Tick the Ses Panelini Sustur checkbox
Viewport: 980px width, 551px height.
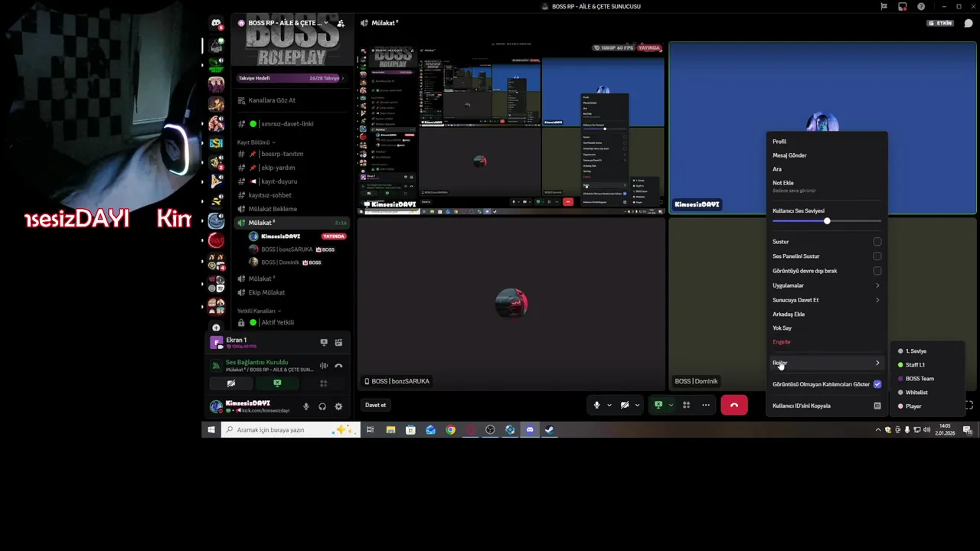(877, 256)
